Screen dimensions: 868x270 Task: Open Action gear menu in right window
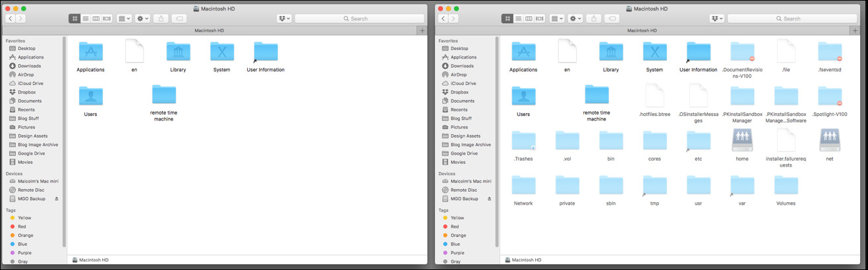click(576, 18)
